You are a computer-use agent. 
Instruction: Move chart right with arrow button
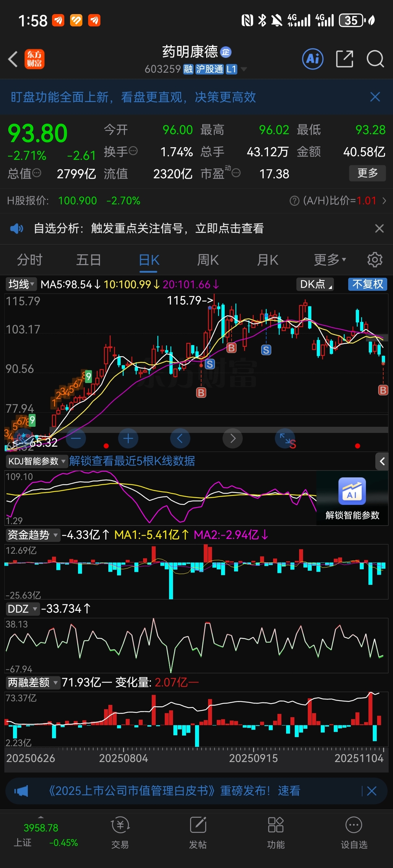[x=233, y=438]
